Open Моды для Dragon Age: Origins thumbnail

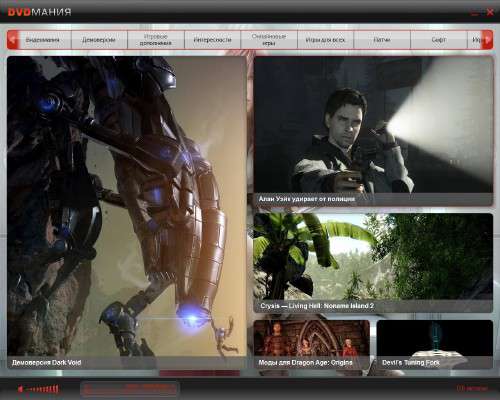coord(312,344)
